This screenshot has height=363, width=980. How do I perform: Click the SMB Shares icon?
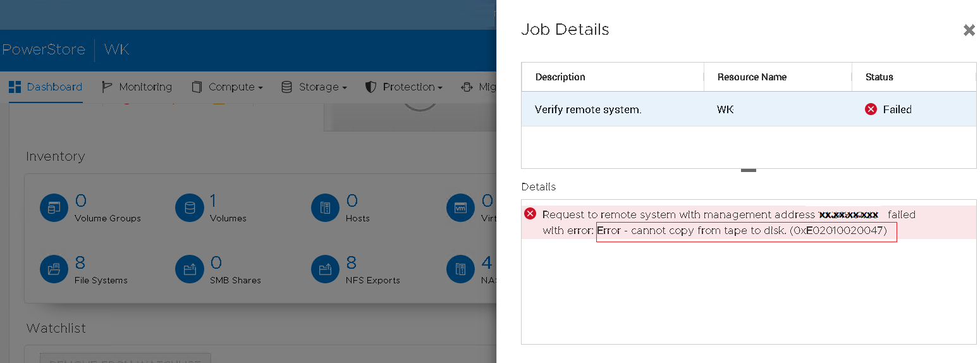(188, 269)
